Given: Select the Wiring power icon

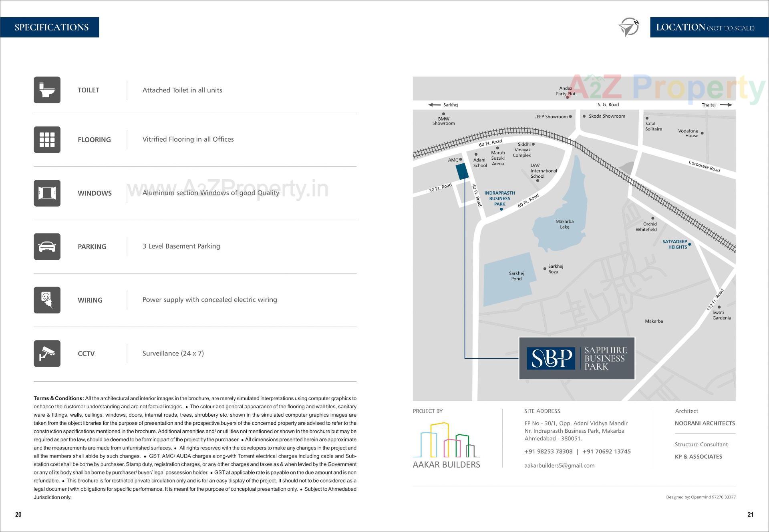Looking at the screenshot, I should coord(47,300).
